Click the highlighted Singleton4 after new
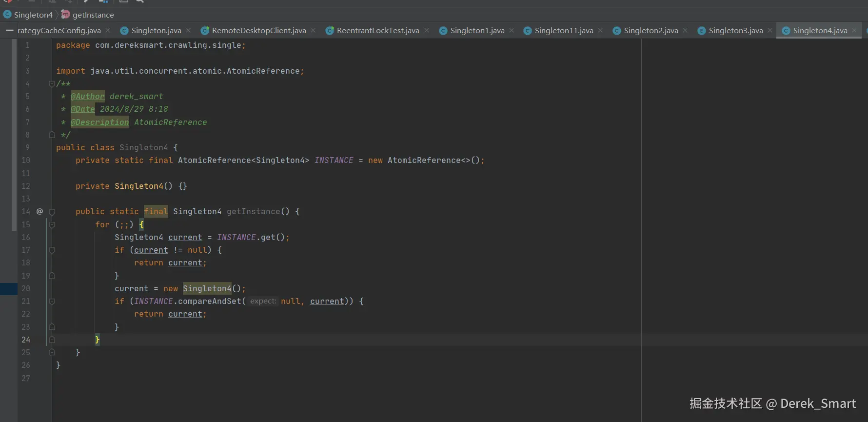 207,288
